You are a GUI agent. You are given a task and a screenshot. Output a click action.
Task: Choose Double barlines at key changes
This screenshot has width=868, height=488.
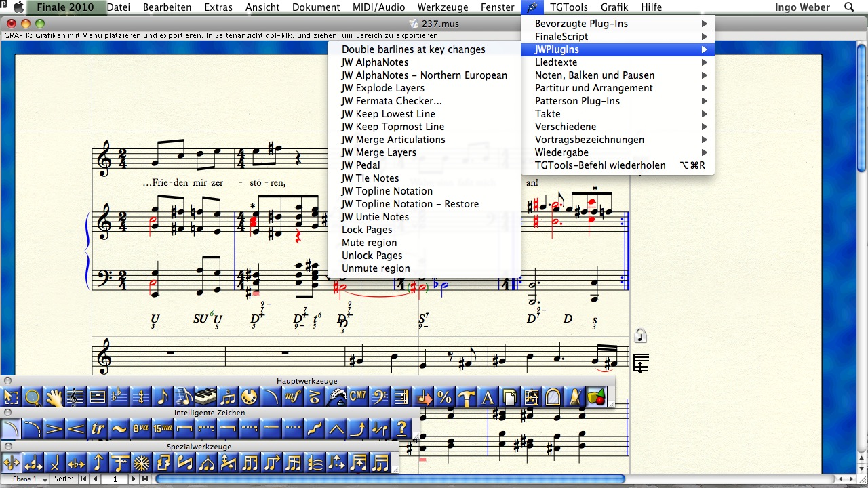click(x=413, y=49)
